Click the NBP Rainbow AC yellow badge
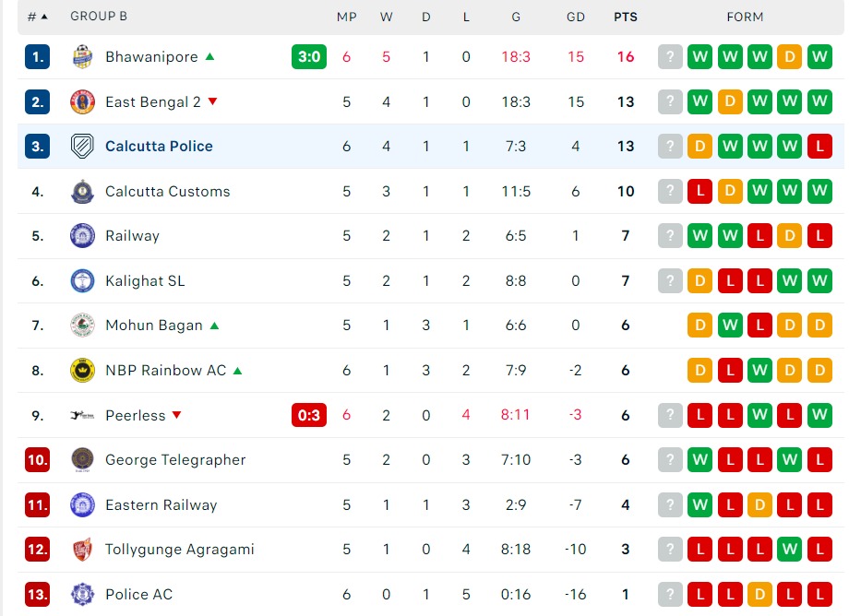Screen dimensions: 849x616 click(82, 371)
